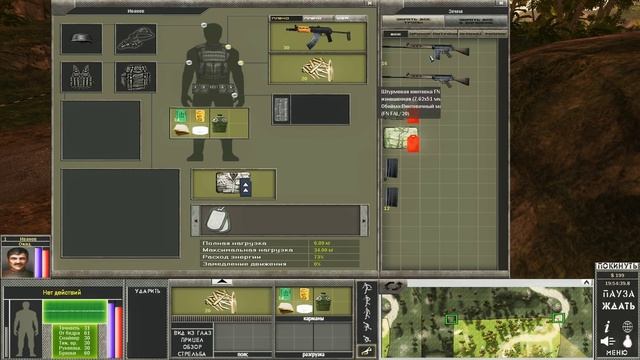The image size is (640, 360).
Task: Pick the white round tin in pockets
Action: [x=200, y=131]
